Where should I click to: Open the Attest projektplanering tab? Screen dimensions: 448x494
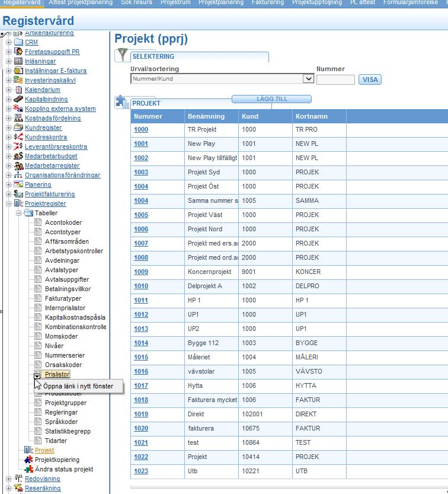point(81,2)
